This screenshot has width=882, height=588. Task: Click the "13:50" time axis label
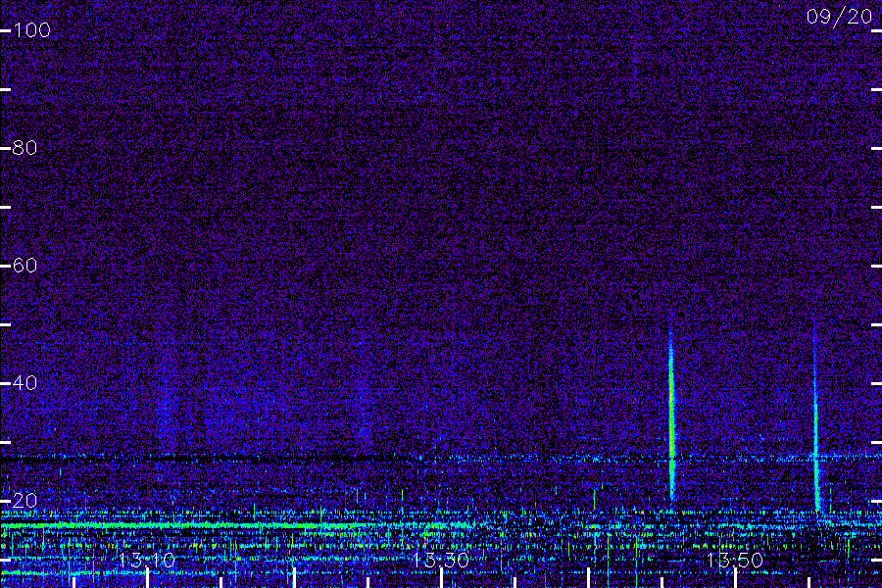(735, 561)
